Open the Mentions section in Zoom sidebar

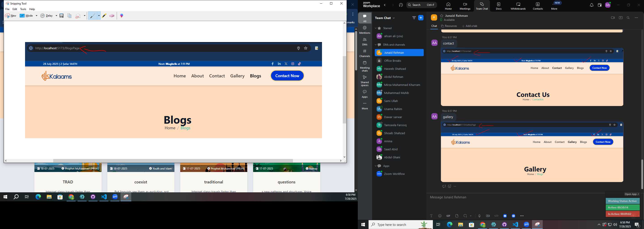coord(365,30)
